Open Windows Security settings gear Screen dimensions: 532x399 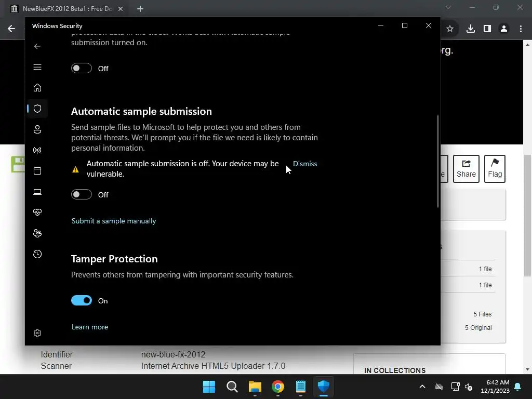coord(37,333)
